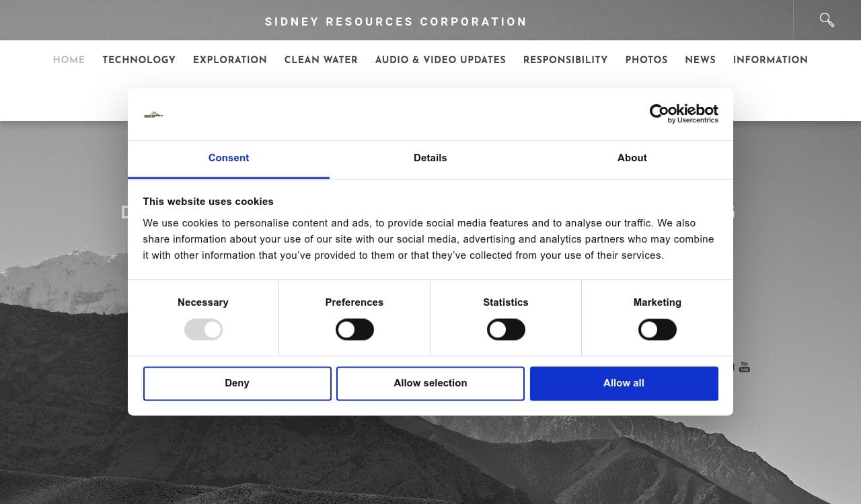This screenshot has width=861, height=504.
Task: Open the Technology menu item
Action: (139, 60)
